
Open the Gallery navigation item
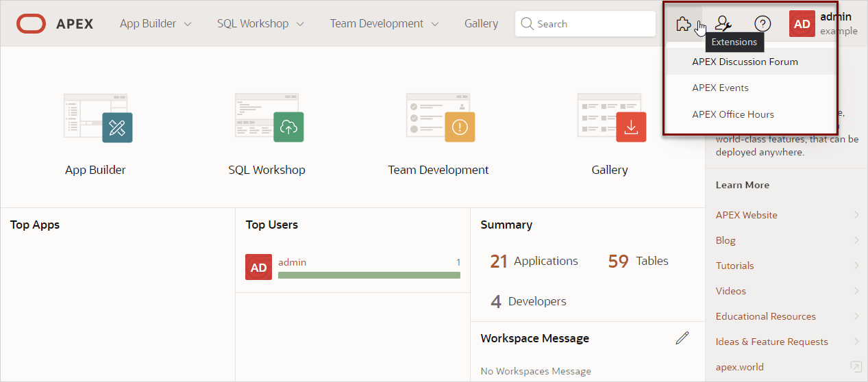[481, 24]
